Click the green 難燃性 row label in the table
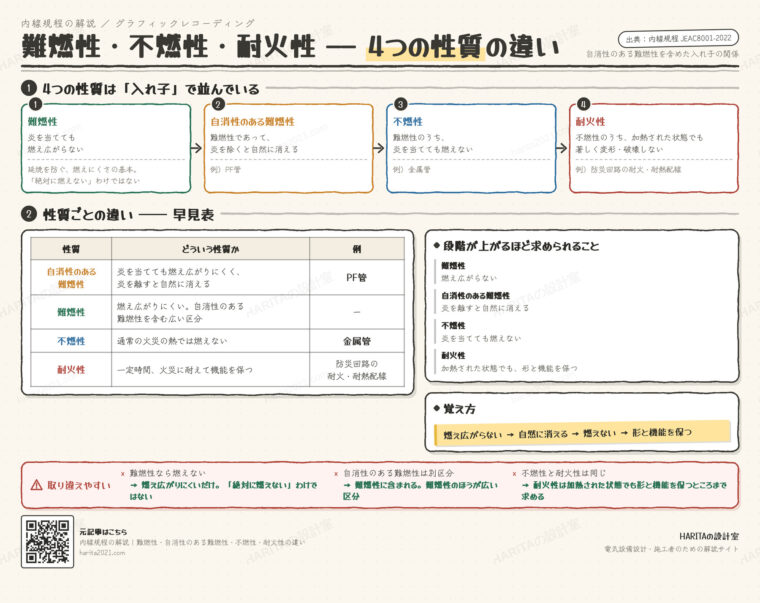 coord(71,312)
